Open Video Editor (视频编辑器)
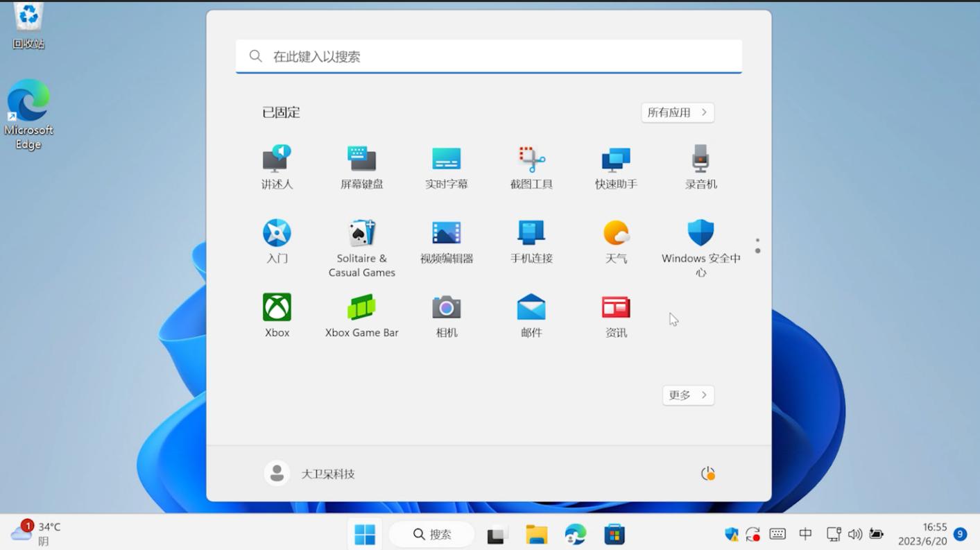This screenshot has height=550, width=980. click(446, 241)
